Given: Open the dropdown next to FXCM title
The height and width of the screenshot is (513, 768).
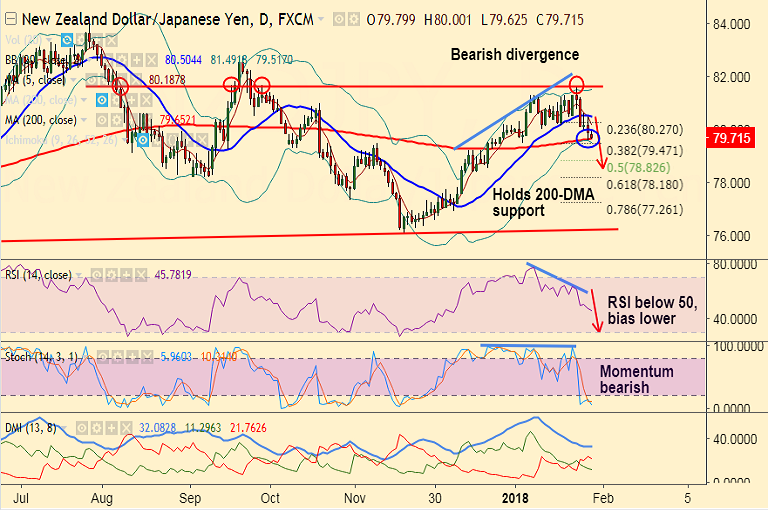Looking at the screenshot, I should pyautogui.click(x=320, y=19).
